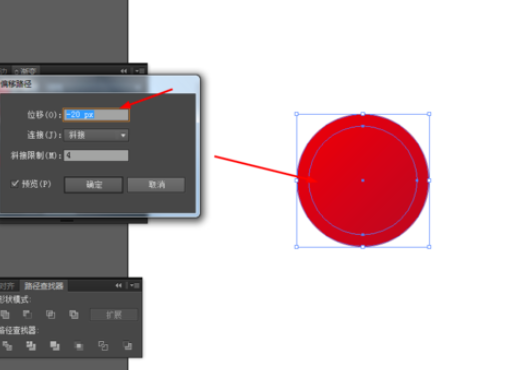Apply the Minus Back pathfinder icon

(x=127, y=346)
